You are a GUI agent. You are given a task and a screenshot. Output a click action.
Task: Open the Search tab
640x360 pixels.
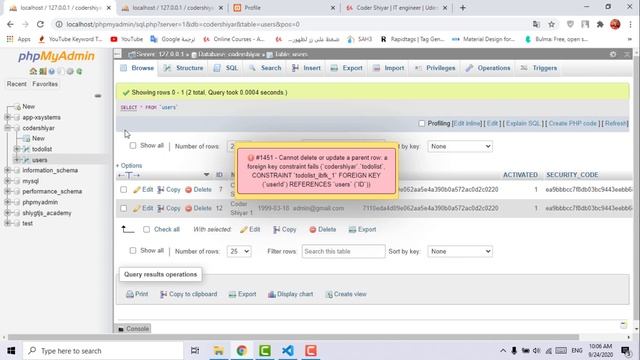265,68
